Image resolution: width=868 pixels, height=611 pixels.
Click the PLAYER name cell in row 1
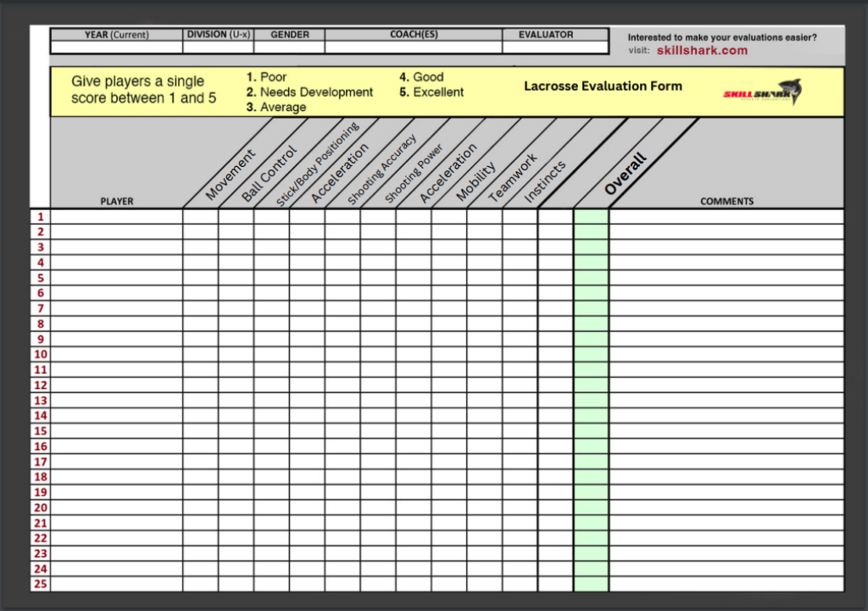point(116,217)
